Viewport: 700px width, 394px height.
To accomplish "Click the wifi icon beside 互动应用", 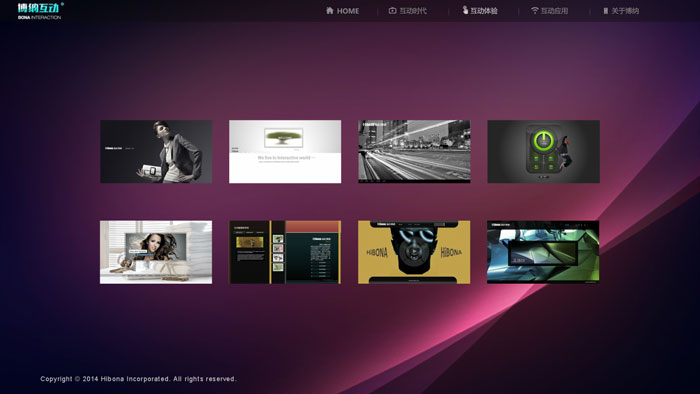I will (534, 10).
